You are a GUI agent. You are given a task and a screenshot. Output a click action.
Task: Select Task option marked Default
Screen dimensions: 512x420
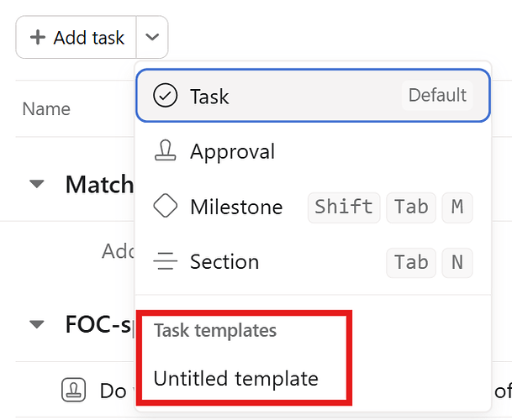[x=313, y=96]
